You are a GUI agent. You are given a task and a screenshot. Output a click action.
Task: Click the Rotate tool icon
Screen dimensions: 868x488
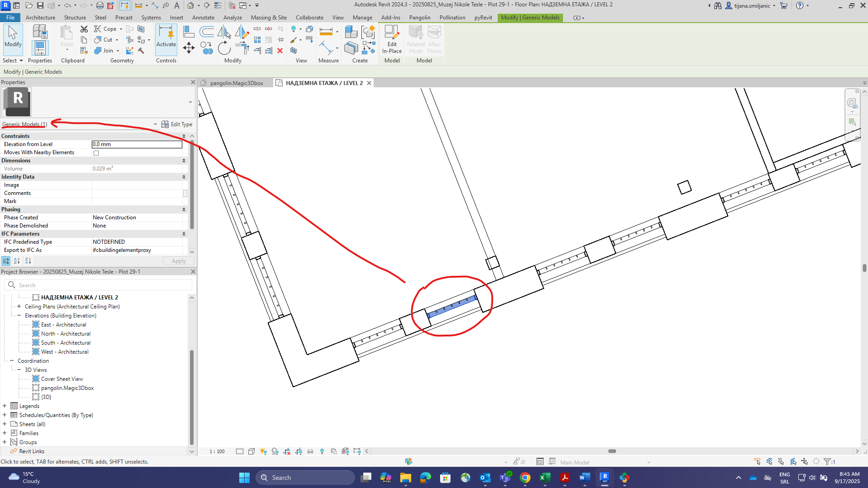point(224,48)
